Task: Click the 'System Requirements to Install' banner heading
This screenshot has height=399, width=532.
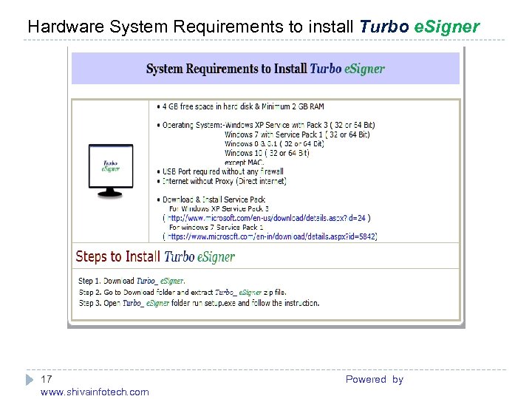Action: coord(265,69)
